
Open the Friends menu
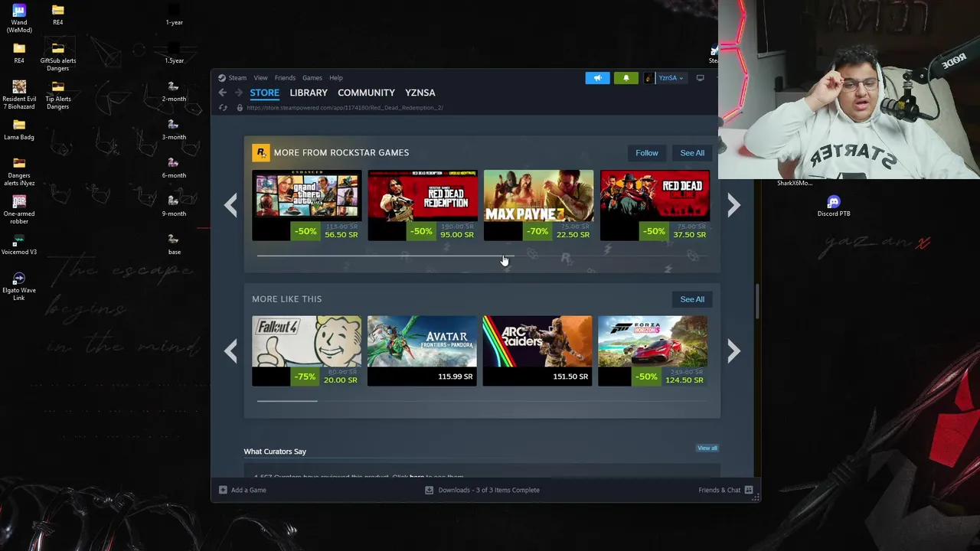[285, 78]
